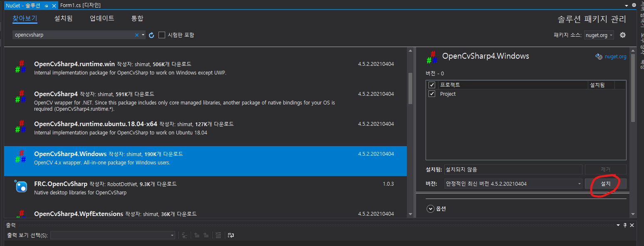Switch to the 찾아보기 tab

25,18
